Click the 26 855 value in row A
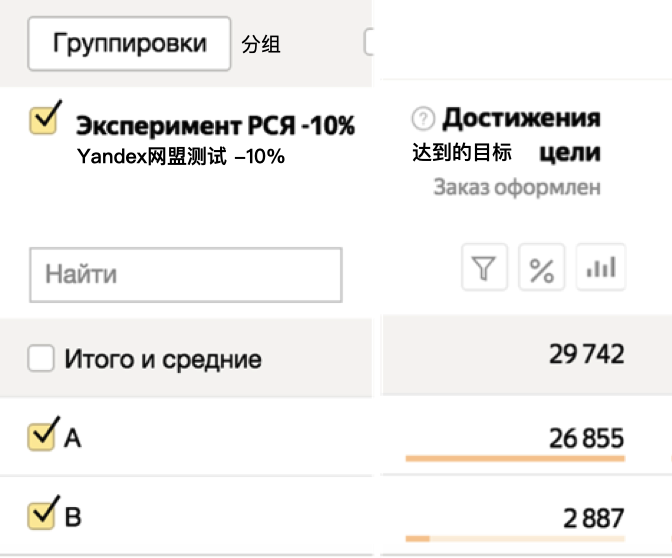This screenshot has width=672, height=558. [586, 437]
